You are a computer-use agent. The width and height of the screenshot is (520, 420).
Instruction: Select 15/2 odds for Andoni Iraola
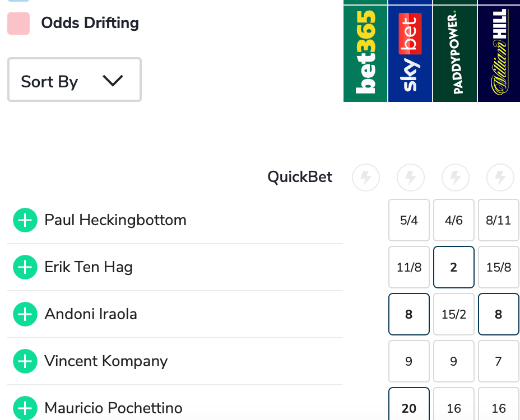pyautogui.click(x=454, y=314)
